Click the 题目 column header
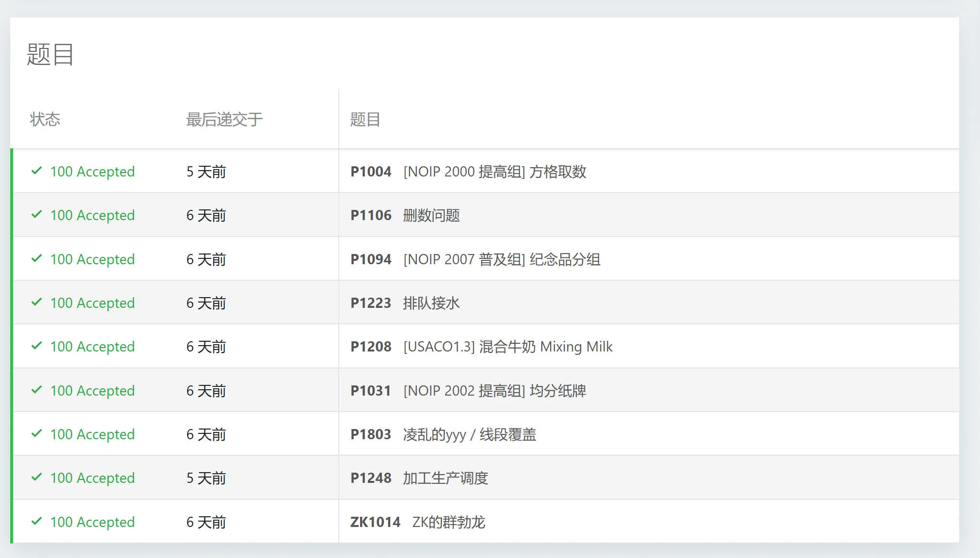Viewport: 980px width, 558px height. [x=365, y=119]
